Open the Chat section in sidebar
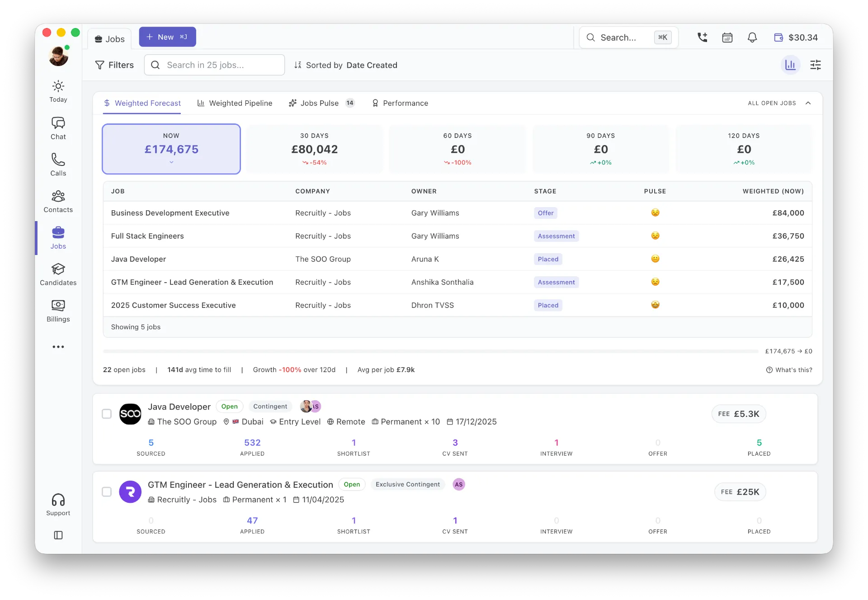Screen dimensions: 868x600 tap(58, 128)
